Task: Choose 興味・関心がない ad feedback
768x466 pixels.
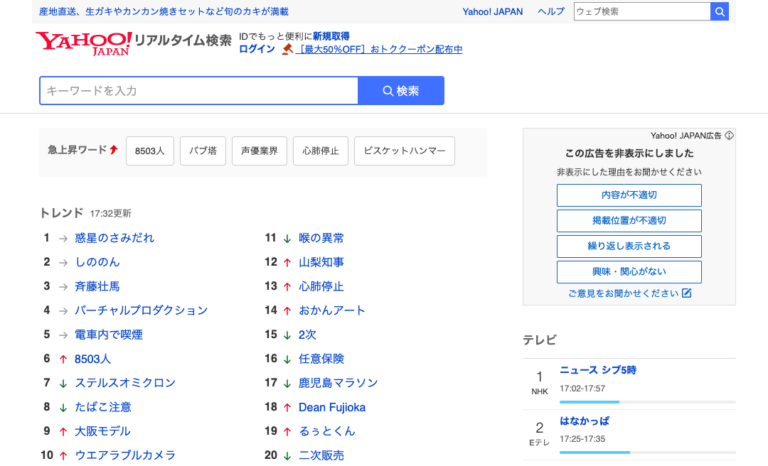Action: pyautogui.click(x=629, y=271)
